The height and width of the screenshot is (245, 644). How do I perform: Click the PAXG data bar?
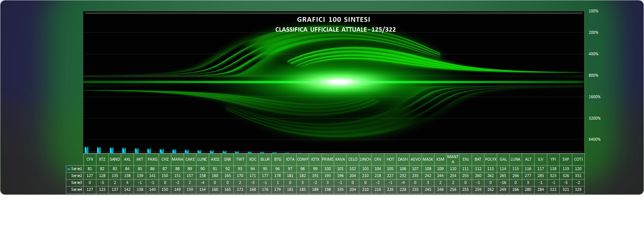tap(149, 151)
